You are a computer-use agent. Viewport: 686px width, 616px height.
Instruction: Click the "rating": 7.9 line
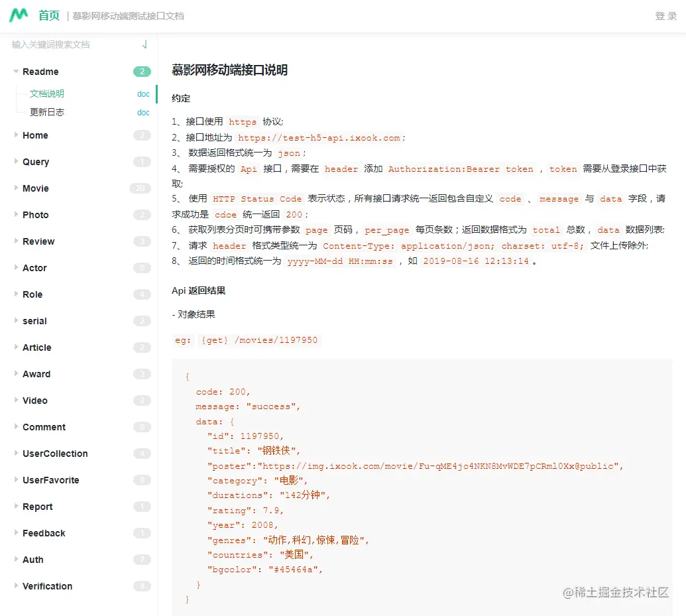click(245, 511)
